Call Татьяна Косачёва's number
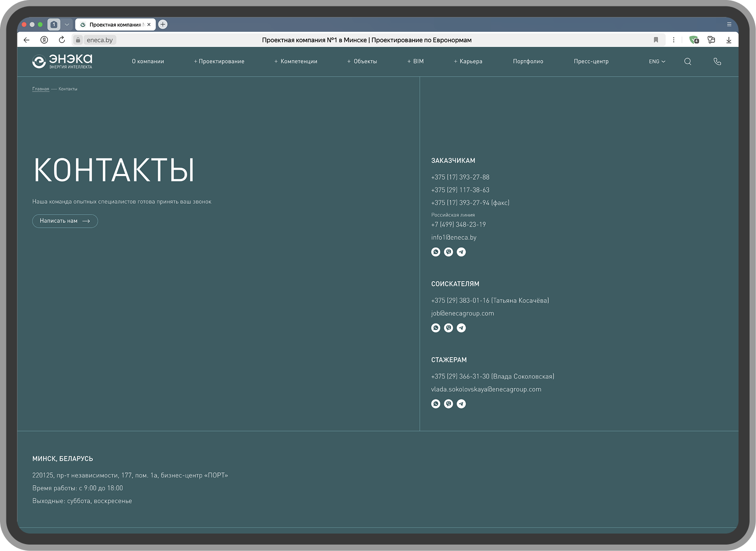 pyautogui.click(x=490, y=301)
